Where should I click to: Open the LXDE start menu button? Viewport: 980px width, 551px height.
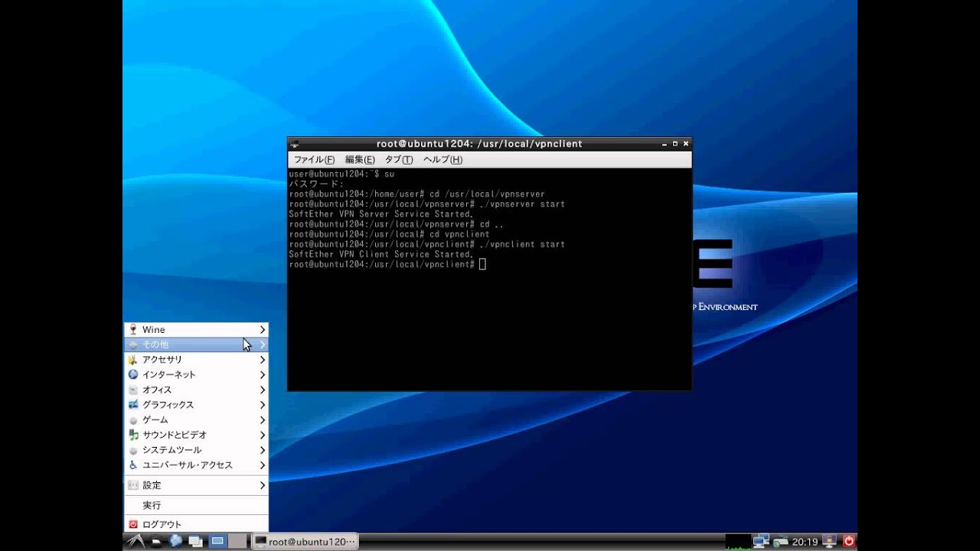[135, 542]
